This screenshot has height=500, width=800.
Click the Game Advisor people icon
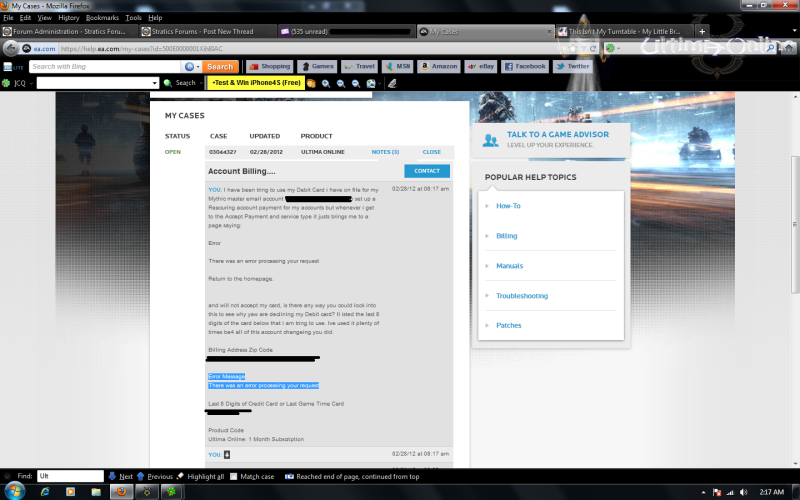click(x=490, y=140)
